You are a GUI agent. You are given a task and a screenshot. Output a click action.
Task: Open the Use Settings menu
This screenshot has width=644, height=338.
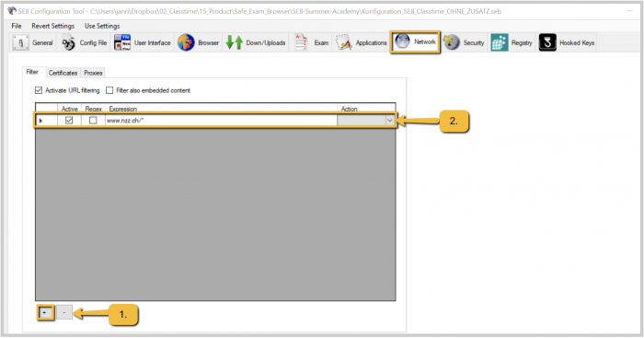coord(102,26)
